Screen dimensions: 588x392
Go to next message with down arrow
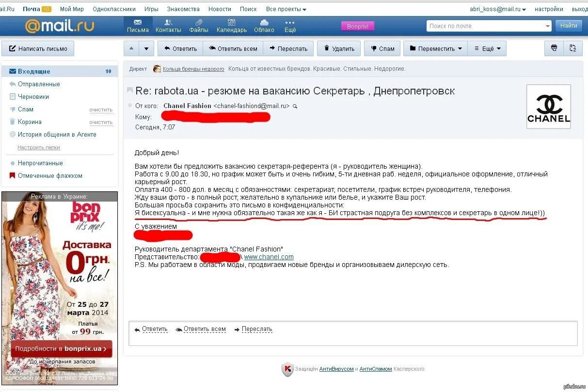point(147,48)
